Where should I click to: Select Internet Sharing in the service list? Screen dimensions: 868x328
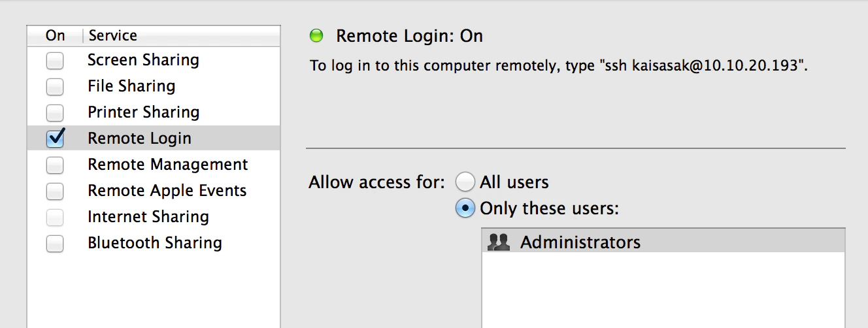[148, 217]
